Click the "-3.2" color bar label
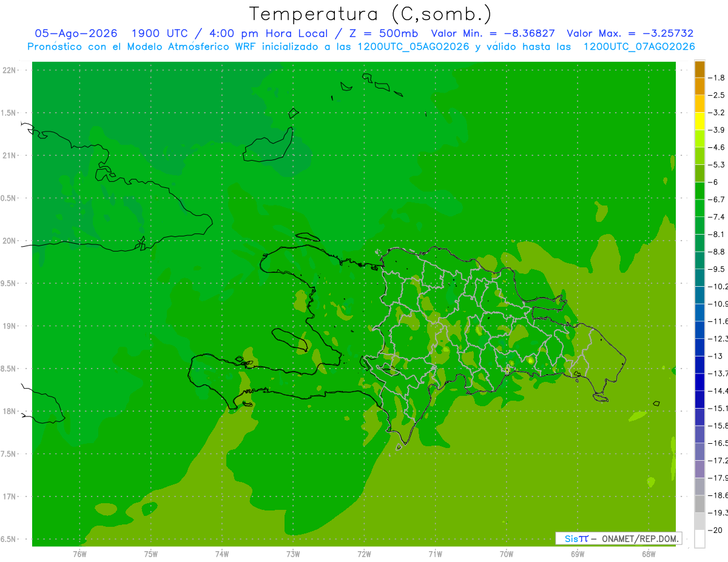Image resolution: width=728 pixels, height=562 pixels. click(716, 112)
